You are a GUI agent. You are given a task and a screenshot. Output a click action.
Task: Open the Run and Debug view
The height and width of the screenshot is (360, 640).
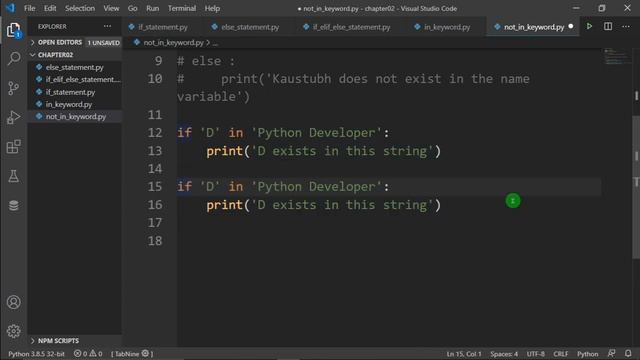pos(13,117)
